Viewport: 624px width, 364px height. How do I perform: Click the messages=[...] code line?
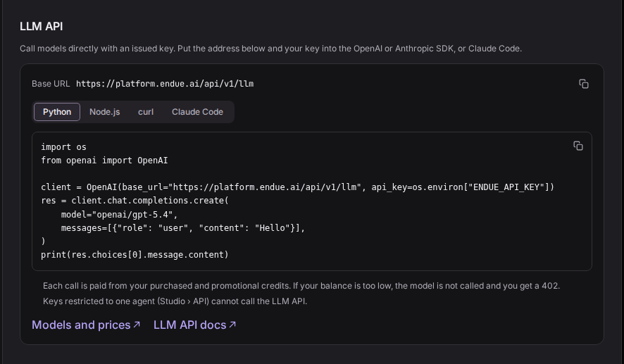coord(183,228)
